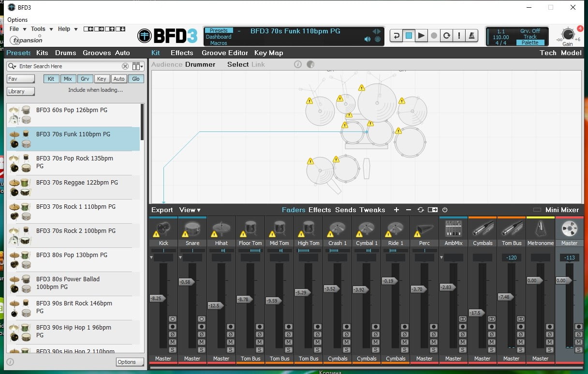Switch to the Drums browser tab
This screenshot has height=374, width=588.
tap(65, 53)
